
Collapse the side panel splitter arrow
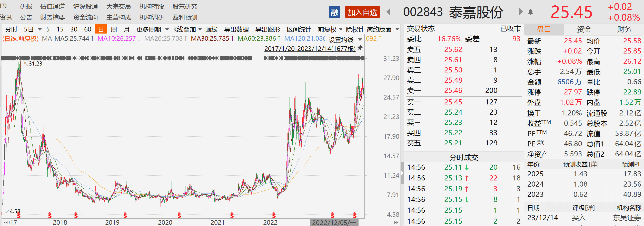click(x=402, y=173)
